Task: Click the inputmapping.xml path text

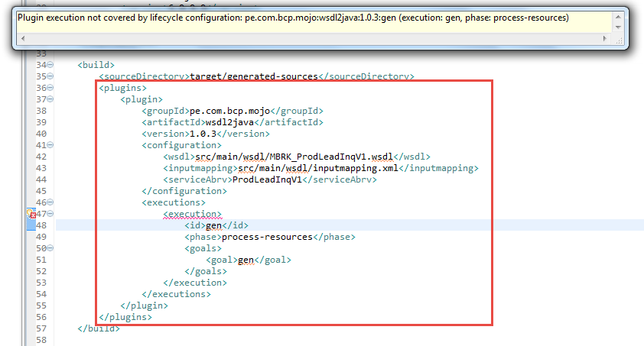Action: 318,168
